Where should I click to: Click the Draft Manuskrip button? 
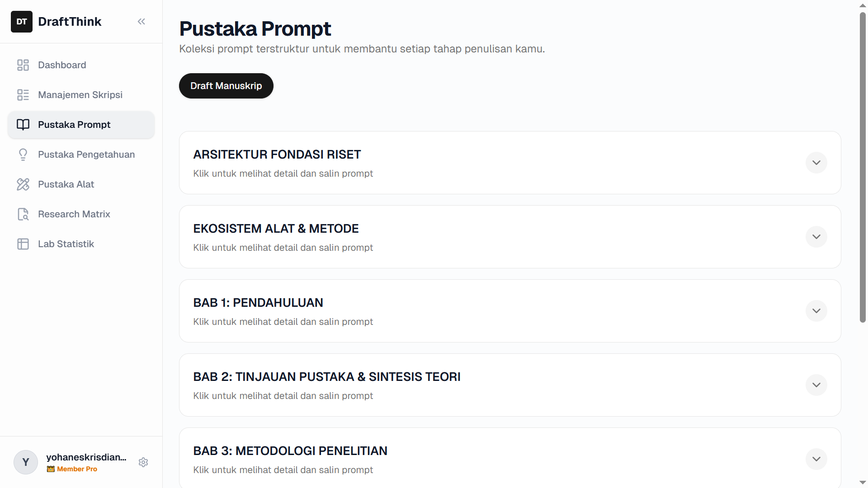[226, 85]
